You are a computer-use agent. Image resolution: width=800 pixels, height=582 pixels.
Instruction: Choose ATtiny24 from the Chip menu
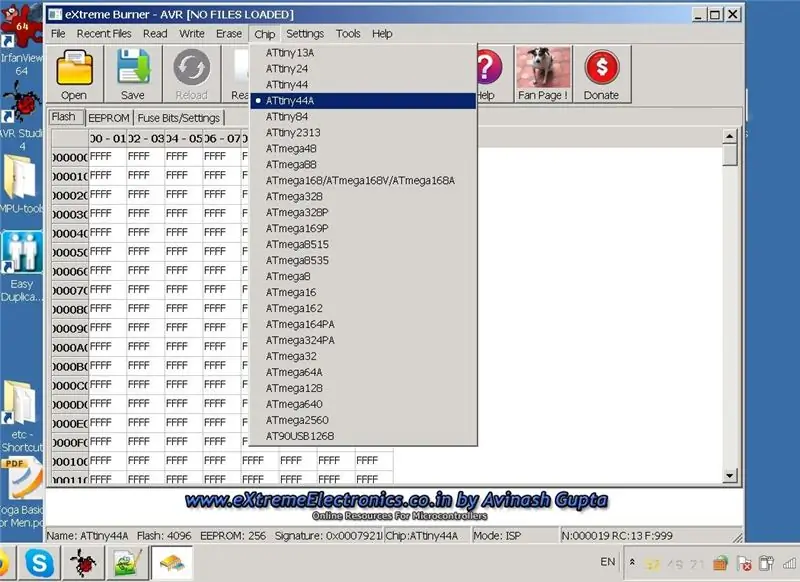pos(363,69)
